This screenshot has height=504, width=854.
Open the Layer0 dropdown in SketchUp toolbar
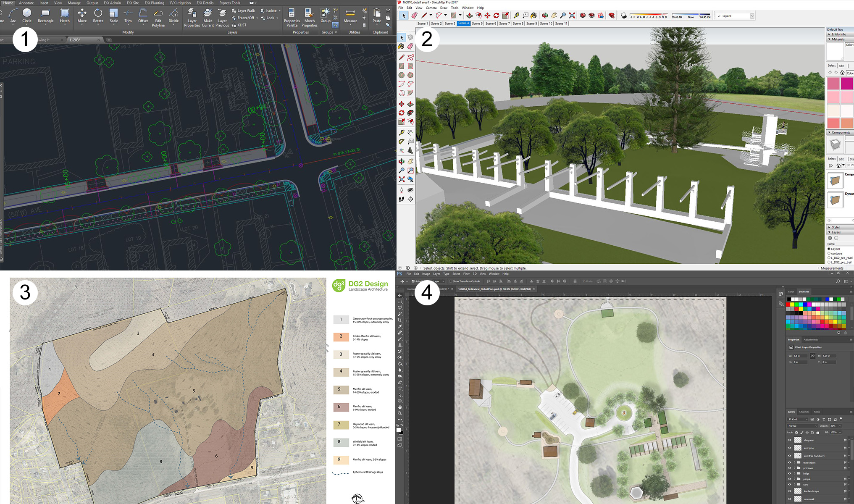(752, 16)
